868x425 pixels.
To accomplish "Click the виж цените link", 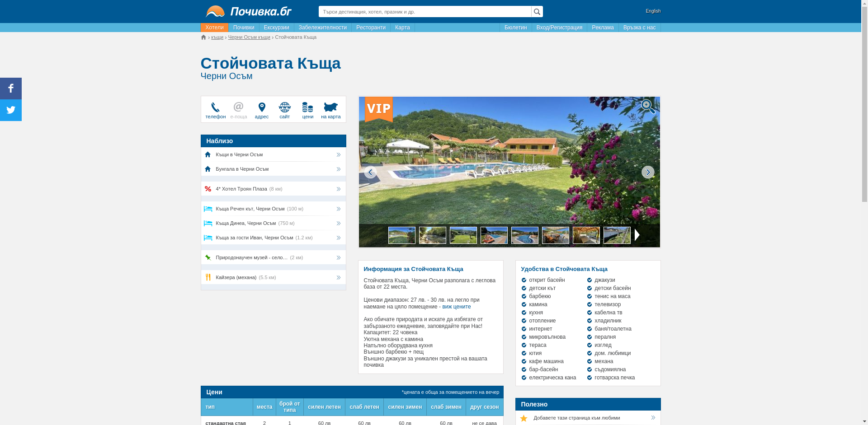I will tap(456, 307).
